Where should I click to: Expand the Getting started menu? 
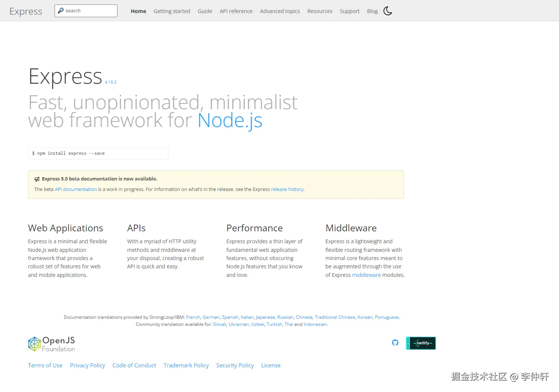(x=172, y=11)
